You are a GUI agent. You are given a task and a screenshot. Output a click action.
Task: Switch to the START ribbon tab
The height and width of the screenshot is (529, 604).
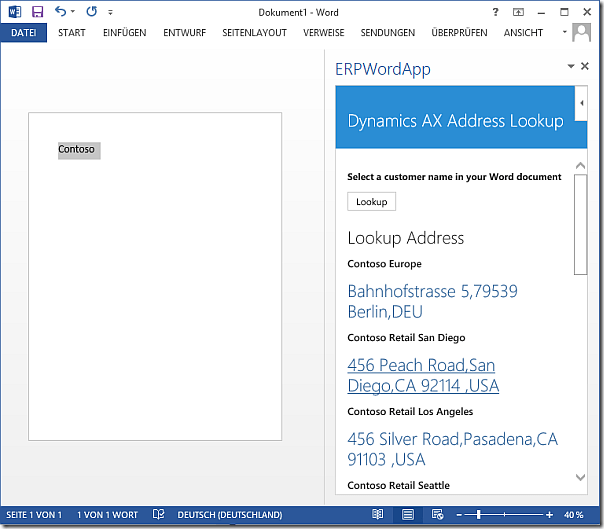[72, 33]
